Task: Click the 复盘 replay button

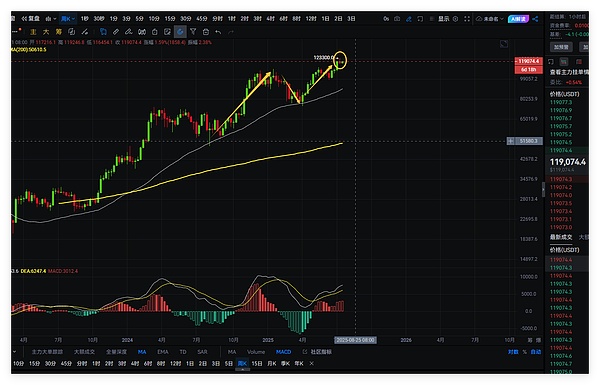Action: point(31,18)
